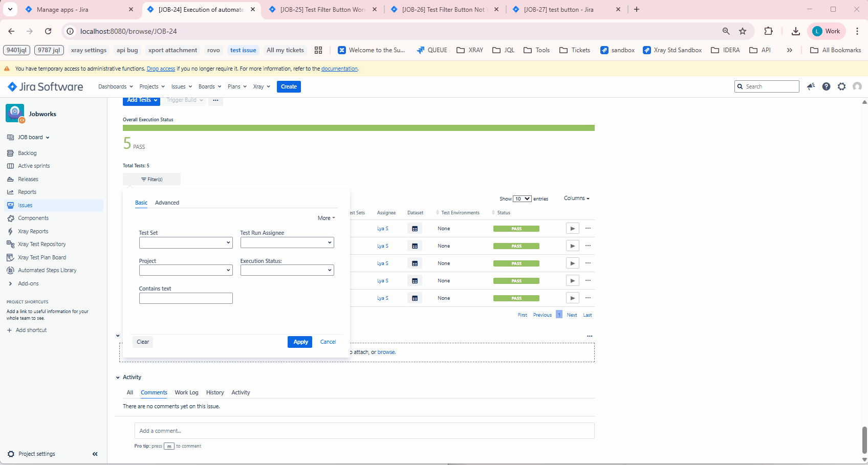Viewport: 868px width, 465px height.
Task: Click the Jira settings gear icon
Action: click(841, 86)
